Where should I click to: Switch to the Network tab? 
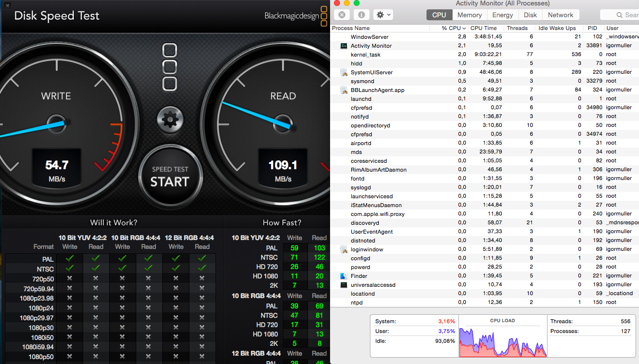(x=561, y=15)
